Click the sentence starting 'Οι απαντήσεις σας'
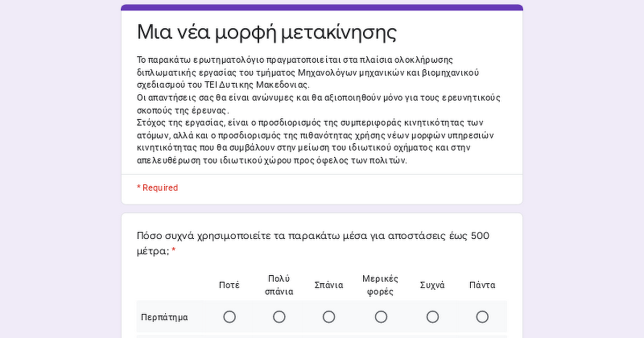 318,104
